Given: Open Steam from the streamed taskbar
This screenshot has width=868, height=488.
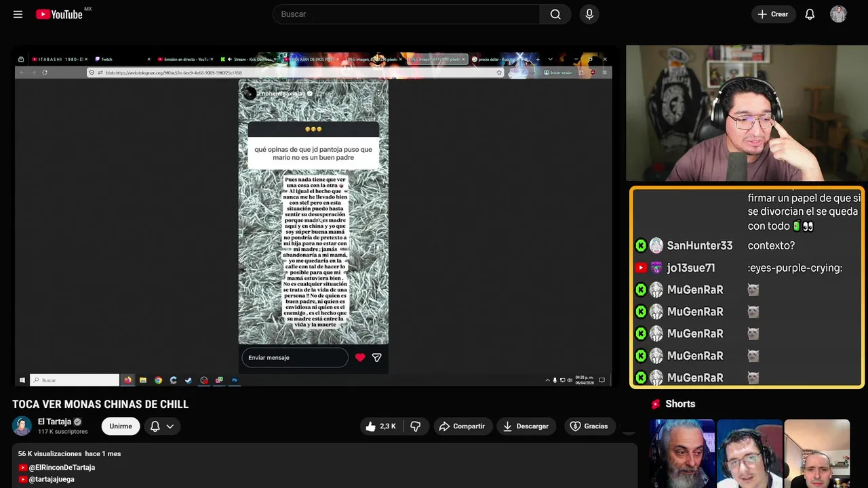Looking at the screenshot, I should tap(189, 380).
